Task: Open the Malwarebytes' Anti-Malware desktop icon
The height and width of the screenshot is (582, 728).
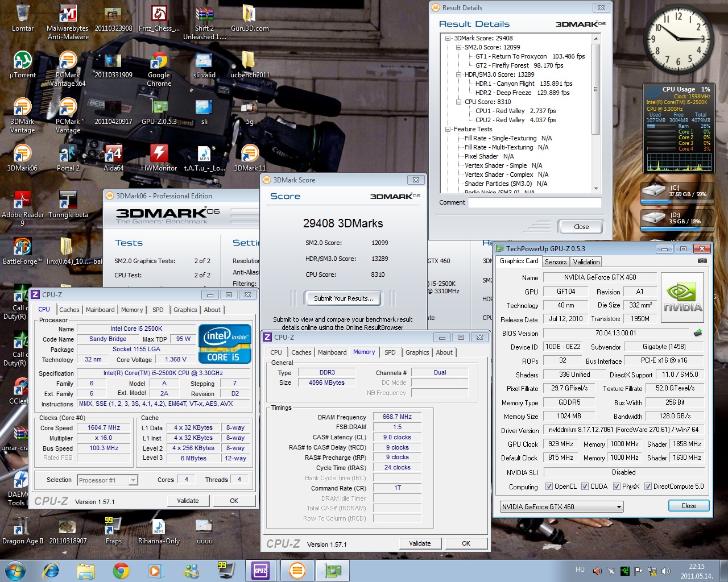Action: [x=68, y=22]
